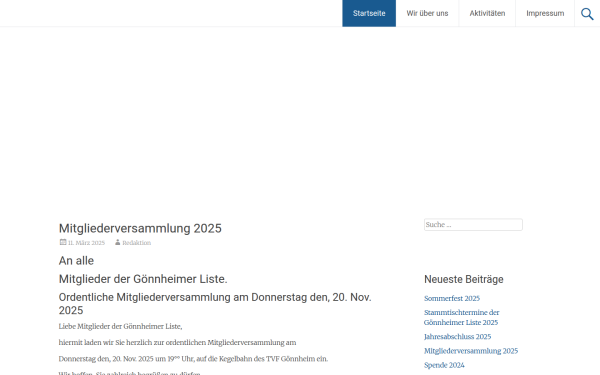The height and width of the screenshot is (375, 600).
Task: Open the Impressum menu item
Action: point(545,13)
